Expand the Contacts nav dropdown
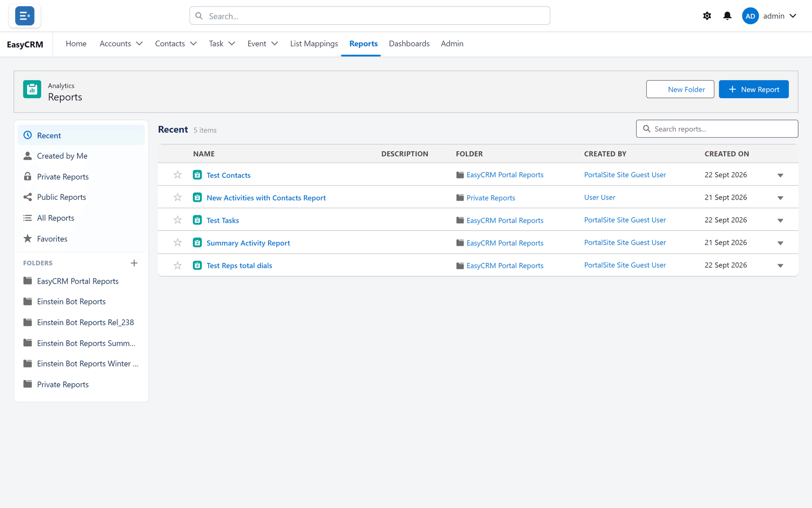Screen dimensions: 812x508 193,43
